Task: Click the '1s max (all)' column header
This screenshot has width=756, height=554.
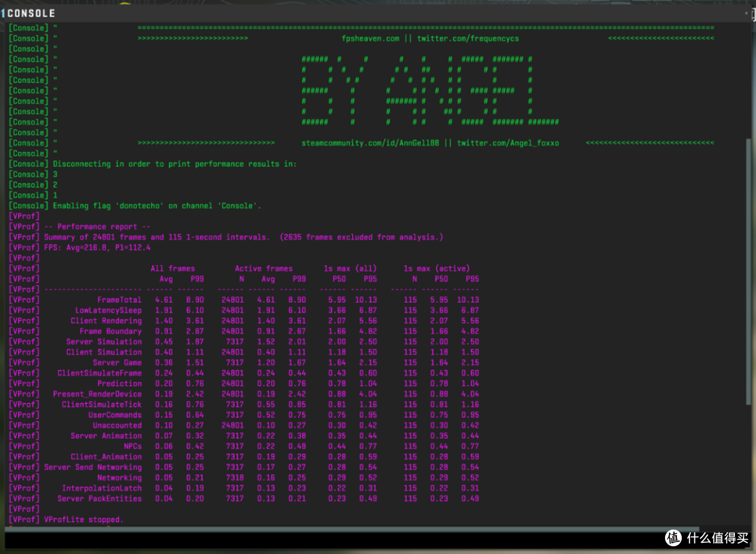Action: point(350,269)
